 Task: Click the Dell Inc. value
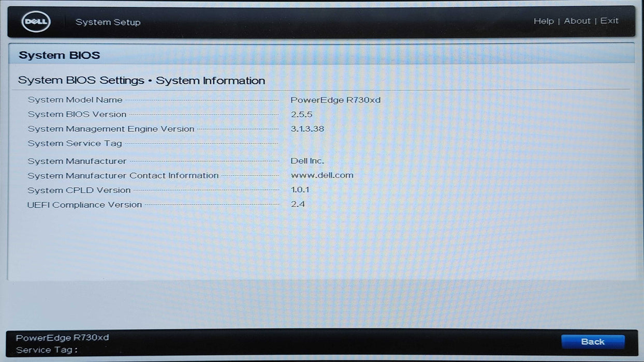308,161
